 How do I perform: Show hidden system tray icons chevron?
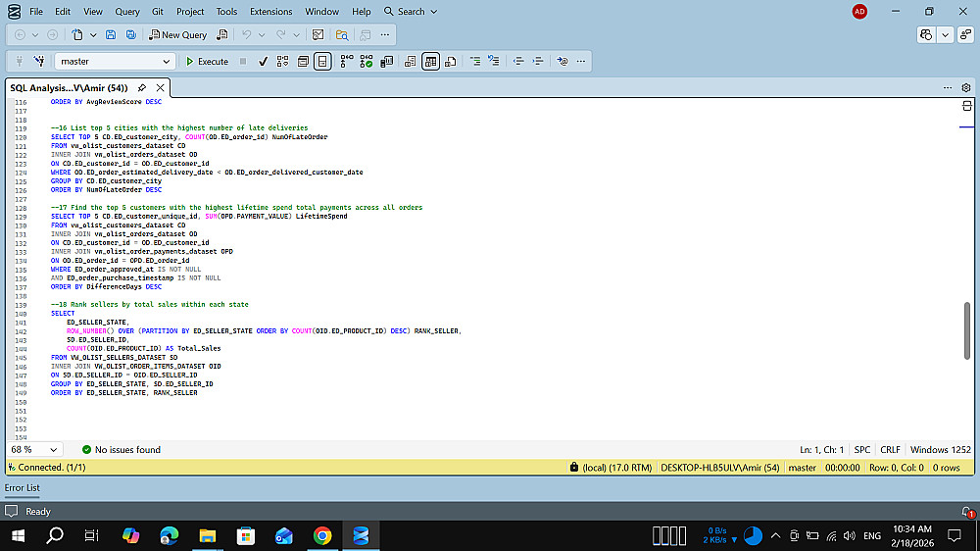[x=775, y=536]
